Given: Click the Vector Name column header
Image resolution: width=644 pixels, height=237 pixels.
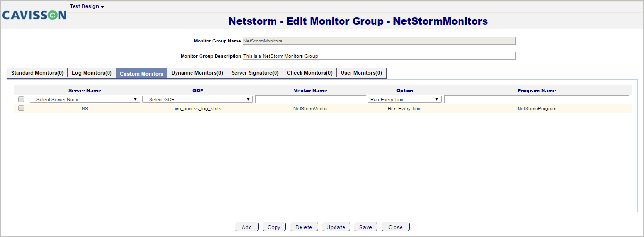Looking at the screenshot, I should (310, 90).
